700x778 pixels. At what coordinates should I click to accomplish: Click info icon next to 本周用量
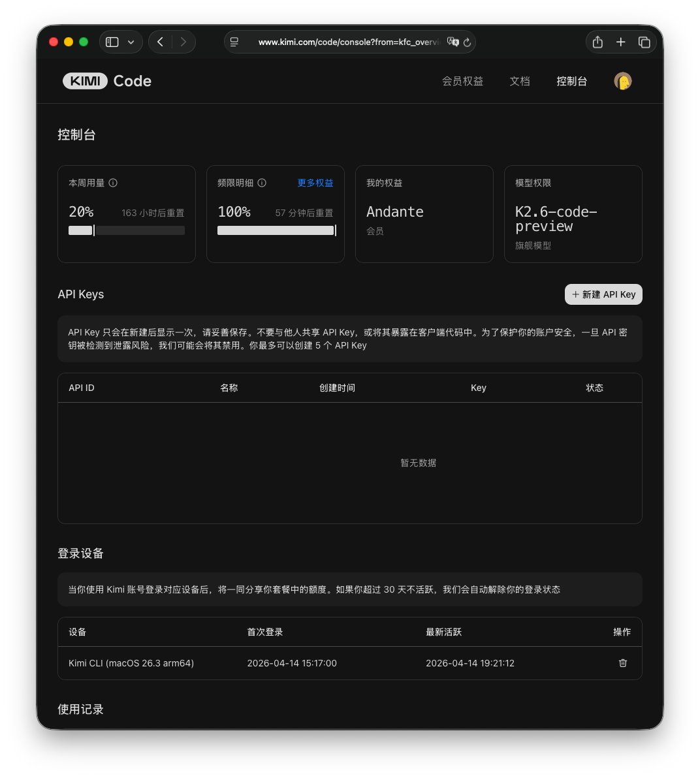click(113, 183)
